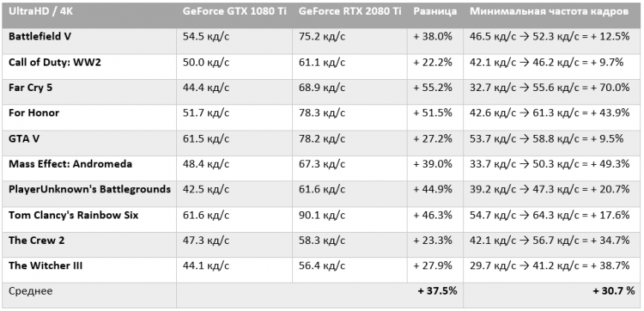Select PlayerUnknown's Battlegrounds row label
Viewport: 644px width, 311px height.
click(89, 189)
